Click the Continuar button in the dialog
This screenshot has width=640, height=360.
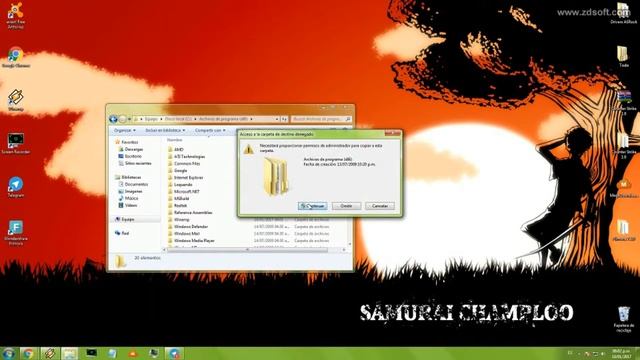[x=313, y=206]
